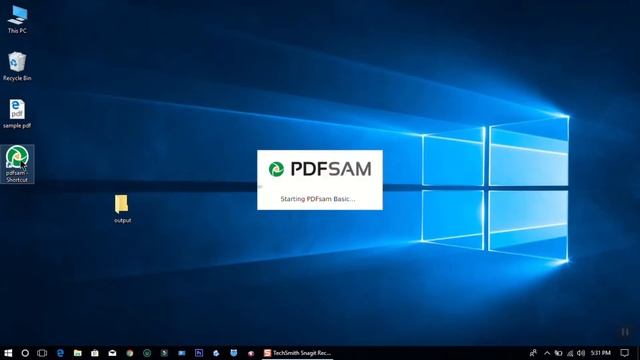
Task: Open the Action Center notifications icon
Action: pyautogui.click(x=624, y=353)
